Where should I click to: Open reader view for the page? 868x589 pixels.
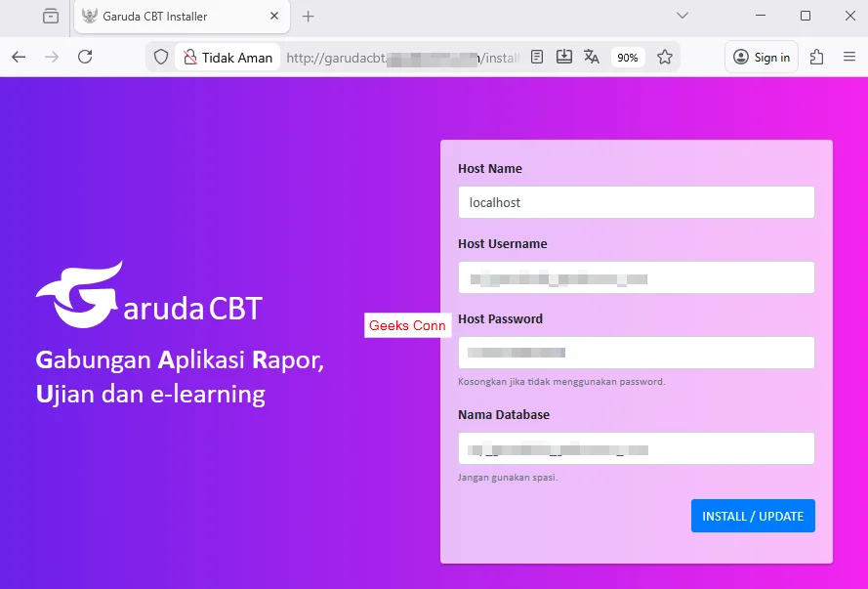pos(536,57)
